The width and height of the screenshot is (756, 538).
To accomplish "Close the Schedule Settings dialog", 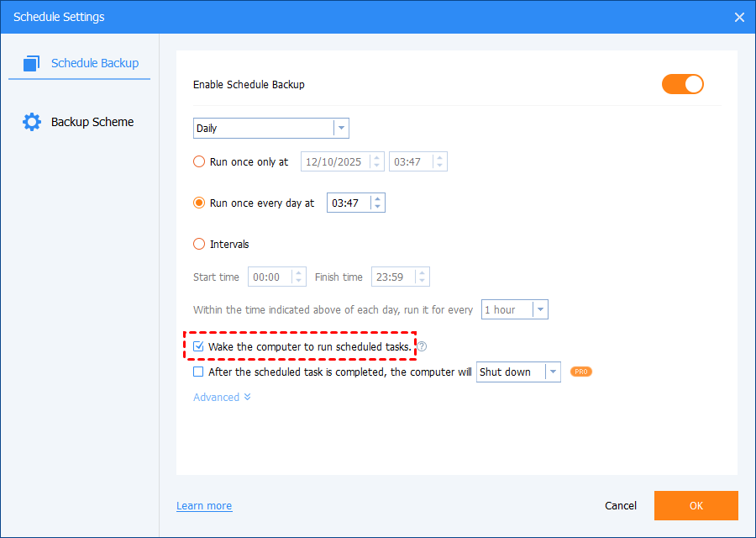I will point(739,17).
